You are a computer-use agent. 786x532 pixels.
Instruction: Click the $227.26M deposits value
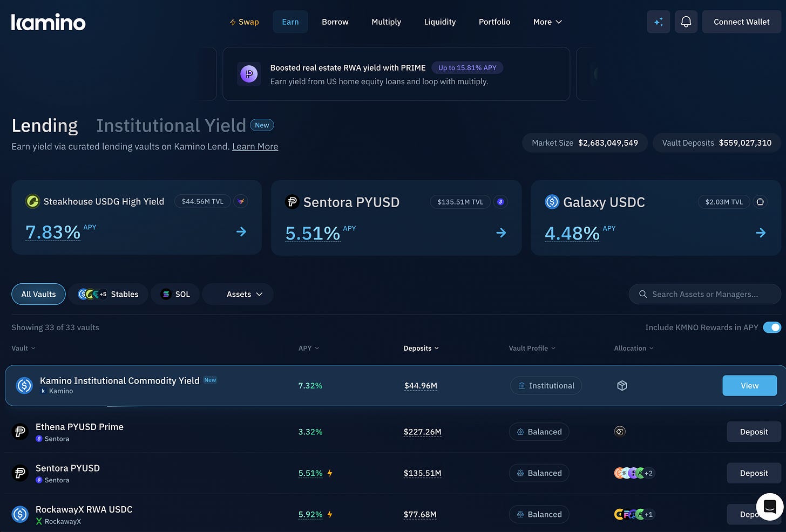click(x=422, y=432)
